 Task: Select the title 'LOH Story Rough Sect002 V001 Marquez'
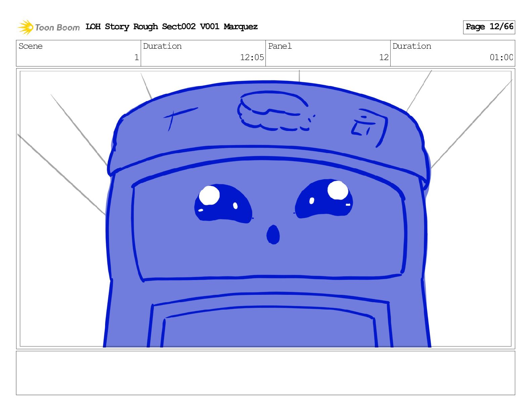tap(172, 27)
